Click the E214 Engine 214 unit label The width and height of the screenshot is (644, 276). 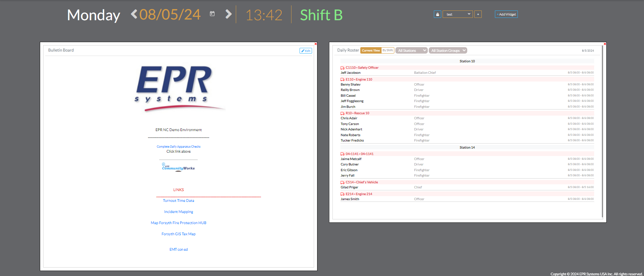pos(359,194)
